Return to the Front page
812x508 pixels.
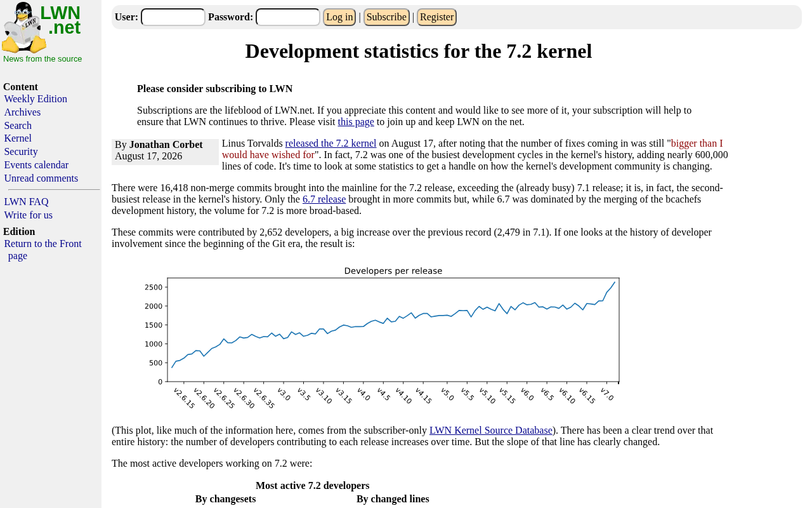pyautogui.click(x=43, y=250)
